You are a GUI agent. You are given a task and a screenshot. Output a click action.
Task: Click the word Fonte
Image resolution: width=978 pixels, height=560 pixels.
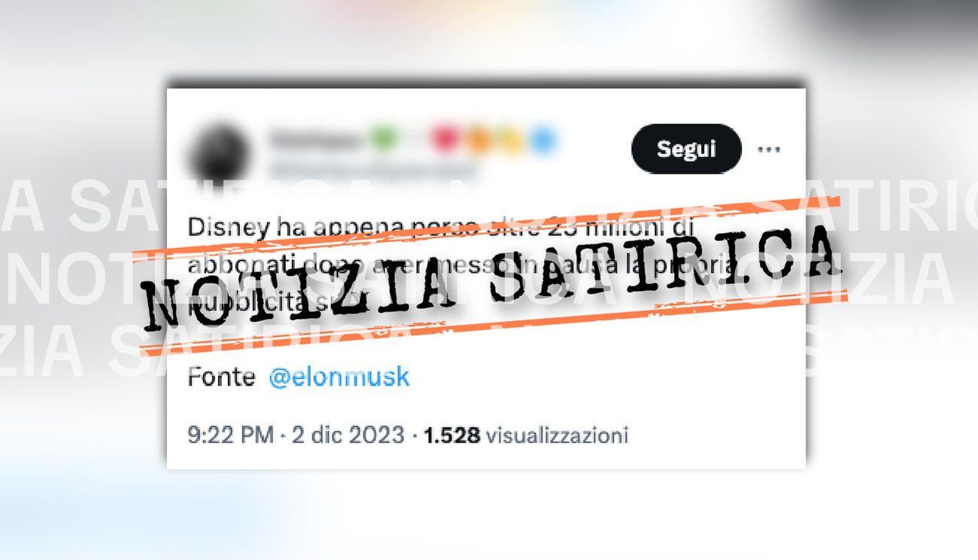(221, 377)
